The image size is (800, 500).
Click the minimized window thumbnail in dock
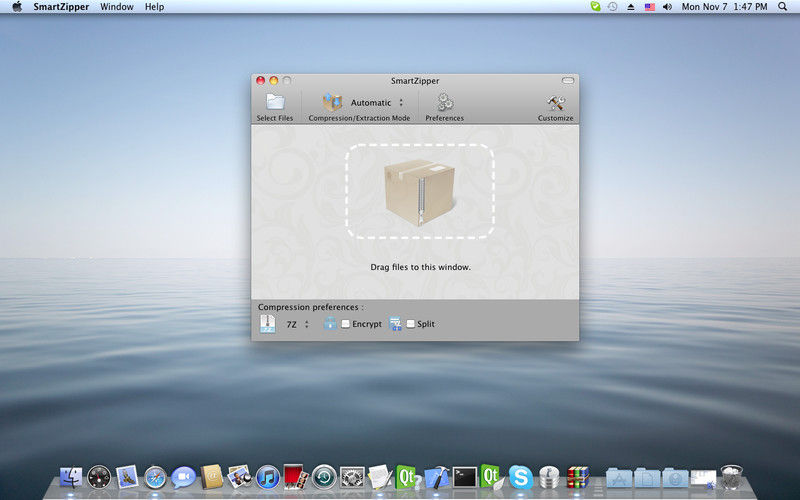704,479
